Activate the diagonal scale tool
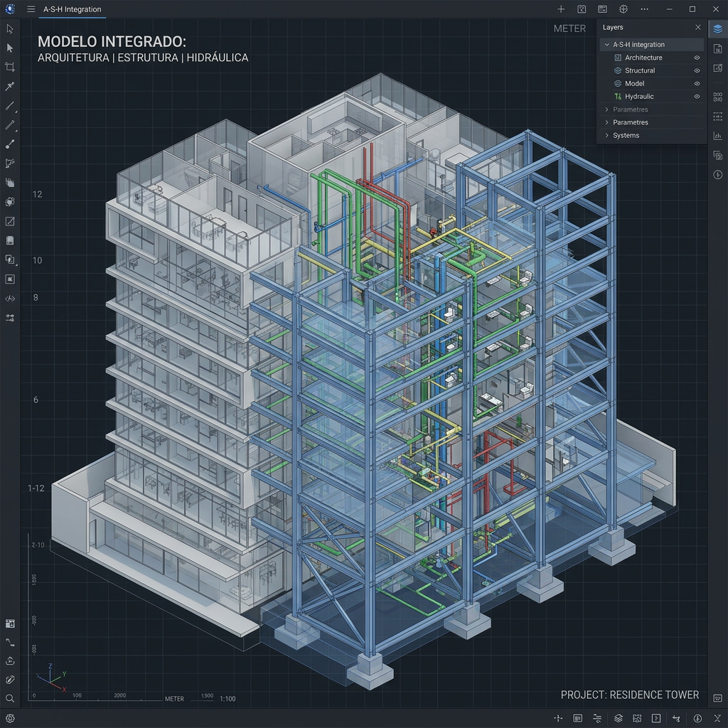Screen dimensions: 728x728 click(10, 222)
